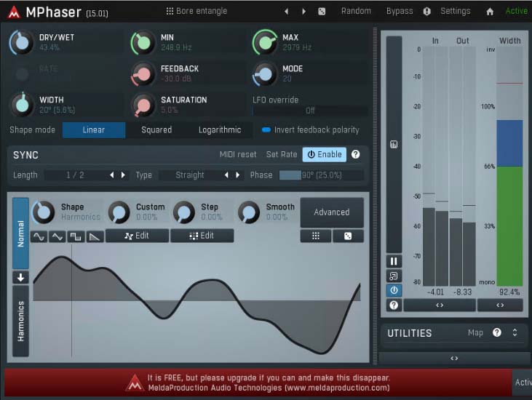
Task: Click the FEEDBACK knob
Action: click(143, 74)
